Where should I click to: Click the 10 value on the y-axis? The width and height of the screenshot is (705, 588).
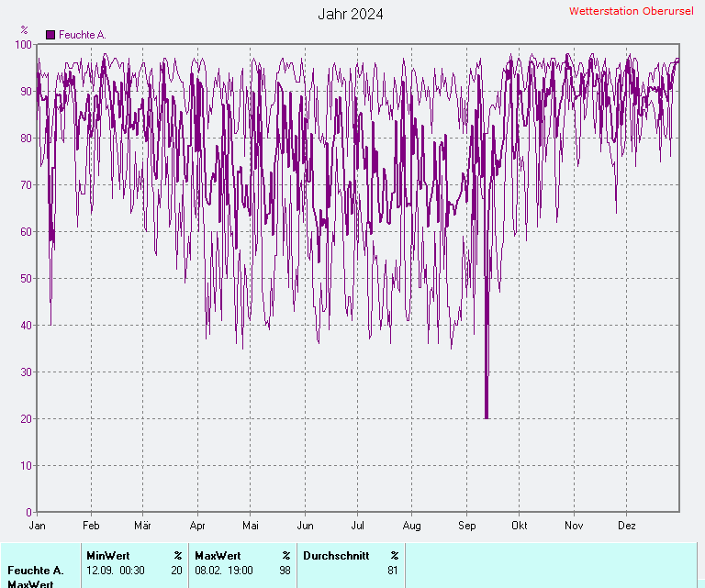pos(26,465)
